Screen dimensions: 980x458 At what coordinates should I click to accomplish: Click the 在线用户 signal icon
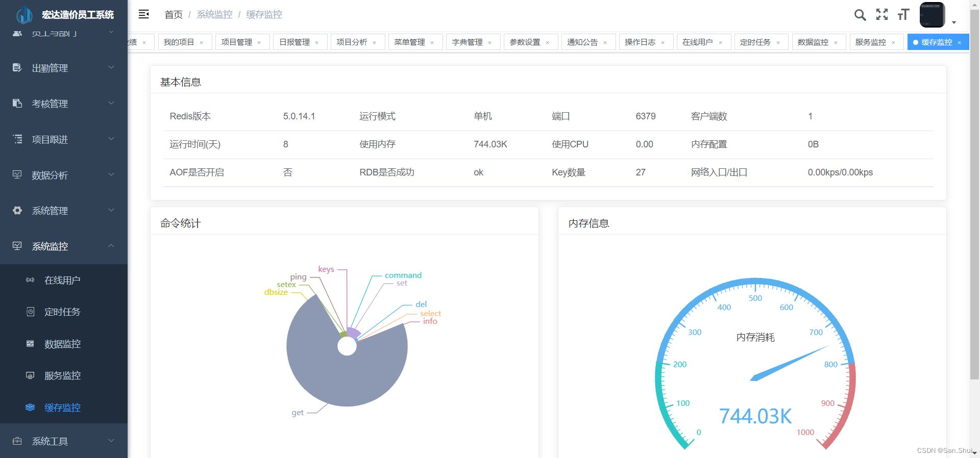30,280
